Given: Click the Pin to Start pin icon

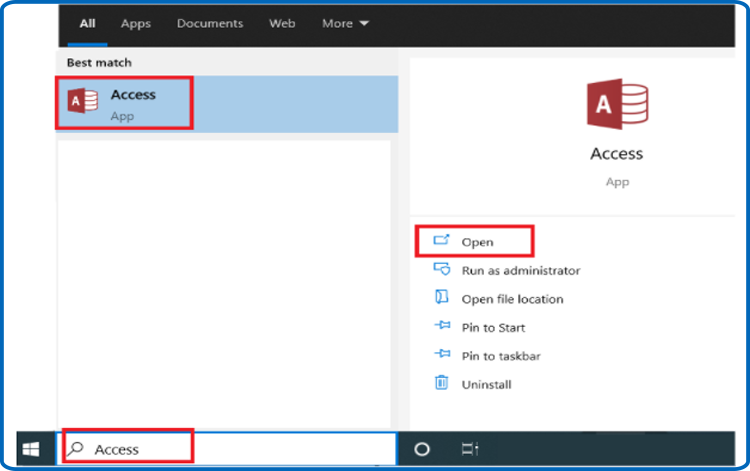Looking at the screenshot, I should point(442,325).
